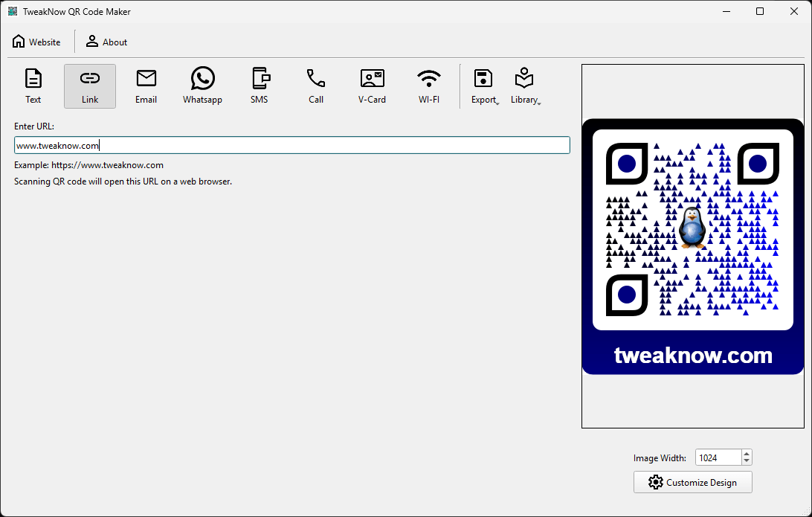Create a Wi-Fi QR code
Viewport: 812px width, 517px height.
click(x=429, y=85)
